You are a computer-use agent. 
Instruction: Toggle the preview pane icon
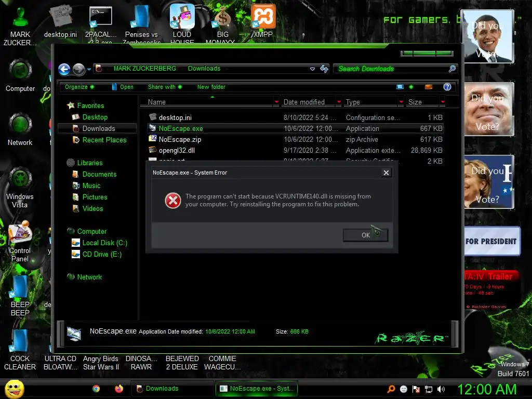(x=429, y=87)
